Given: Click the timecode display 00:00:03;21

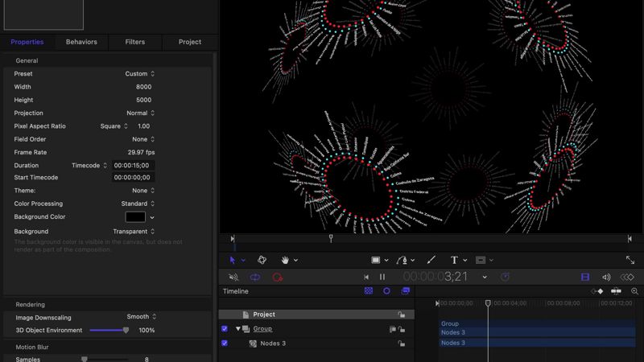Looking at the screenshot, I should tap(435, 277).
